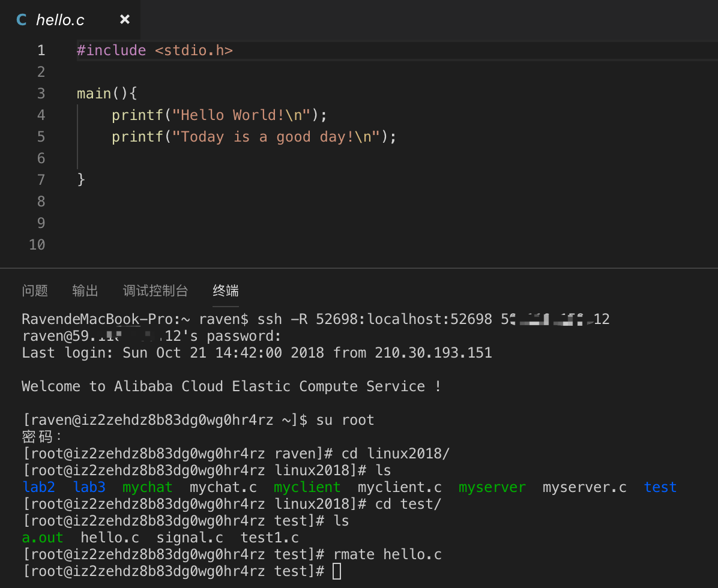Click the "Hello World!\n" string
718x588 pixels.
coord(241,115)
